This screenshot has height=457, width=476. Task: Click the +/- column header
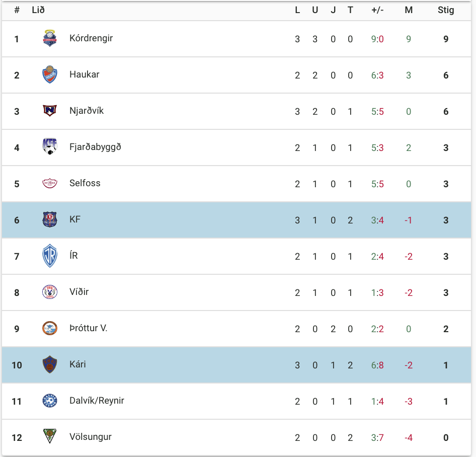(377, 10)
